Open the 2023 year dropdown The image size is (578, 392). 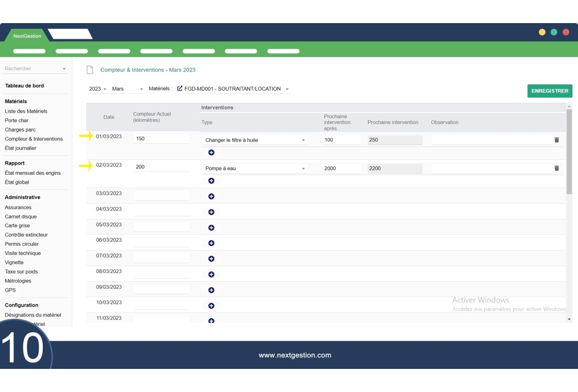click(98, 89)
